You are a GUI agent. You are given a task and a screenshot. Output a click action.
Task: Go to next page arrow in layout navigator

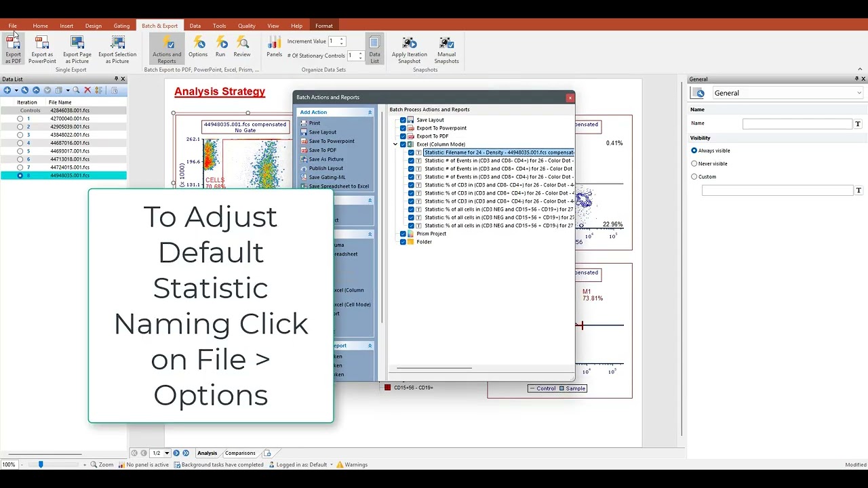[176, 453]
